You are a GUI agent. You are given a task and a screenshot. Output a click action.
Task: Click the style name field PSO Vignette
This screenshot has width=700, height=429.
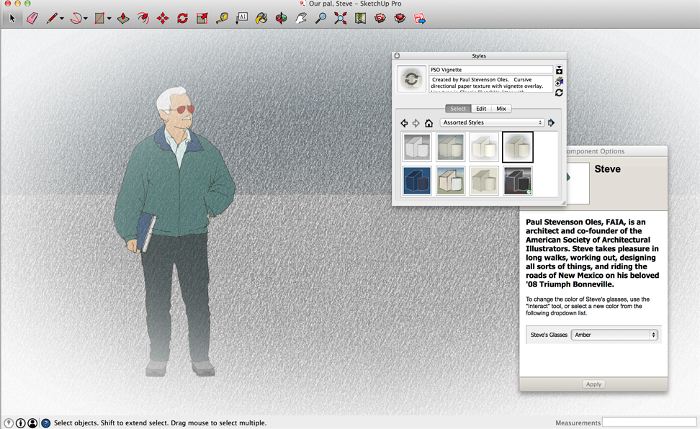tap(490, 70)
